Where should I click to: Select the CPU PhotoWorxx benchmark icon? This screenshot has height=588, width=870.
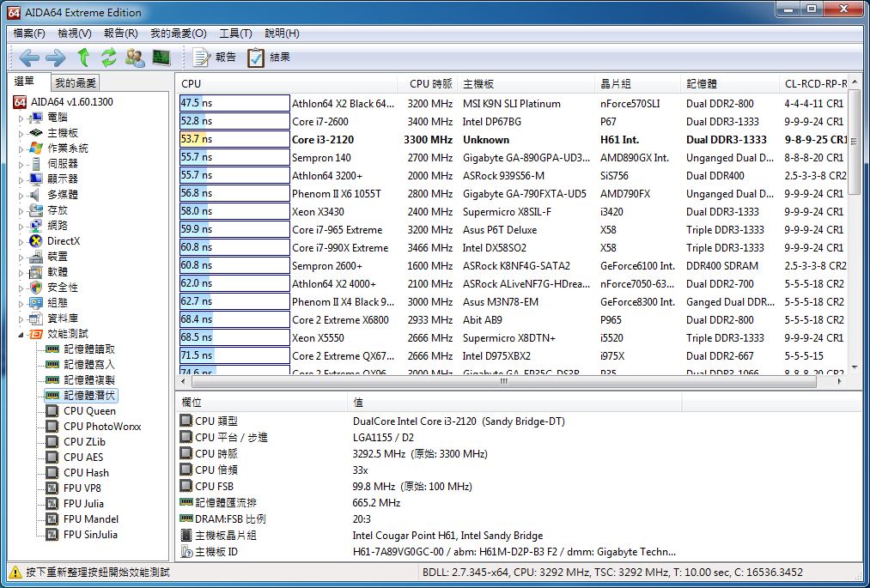tap(52, 427)
